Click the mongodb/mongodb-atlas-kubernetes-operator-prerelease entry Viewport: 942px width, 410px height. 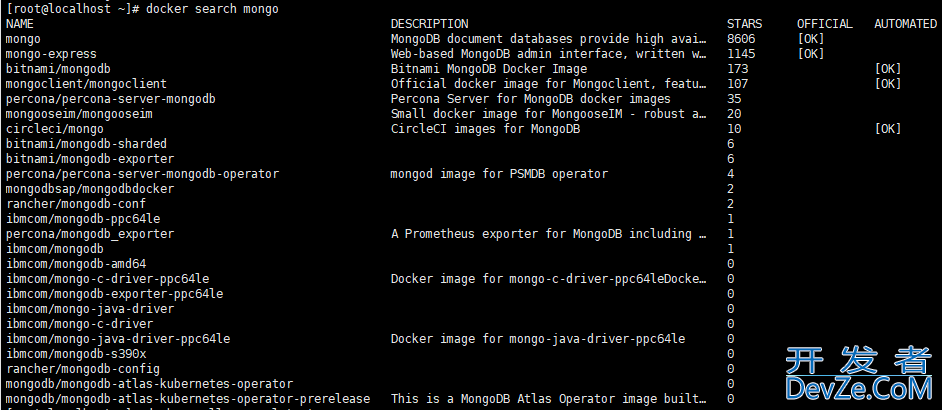(x=187, y=399)
